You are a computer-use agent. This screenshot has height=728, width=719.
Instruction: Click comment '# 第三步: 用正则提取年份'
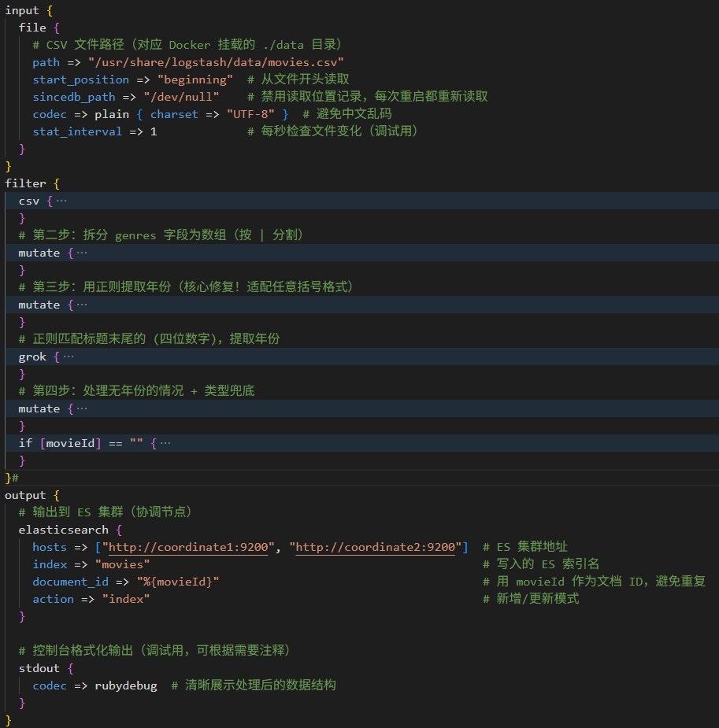point(95,287)
